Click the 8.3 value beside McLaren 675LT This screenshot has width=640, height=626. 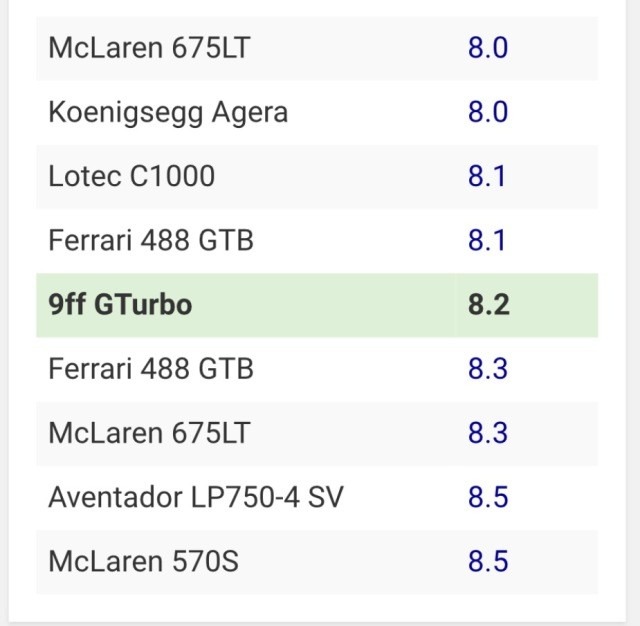point(488,433)
